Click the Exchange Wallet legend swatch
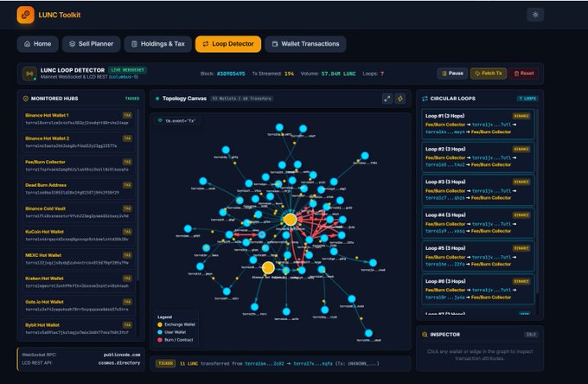This screenshot has height=384, width=588. click(x=160, y=324)
